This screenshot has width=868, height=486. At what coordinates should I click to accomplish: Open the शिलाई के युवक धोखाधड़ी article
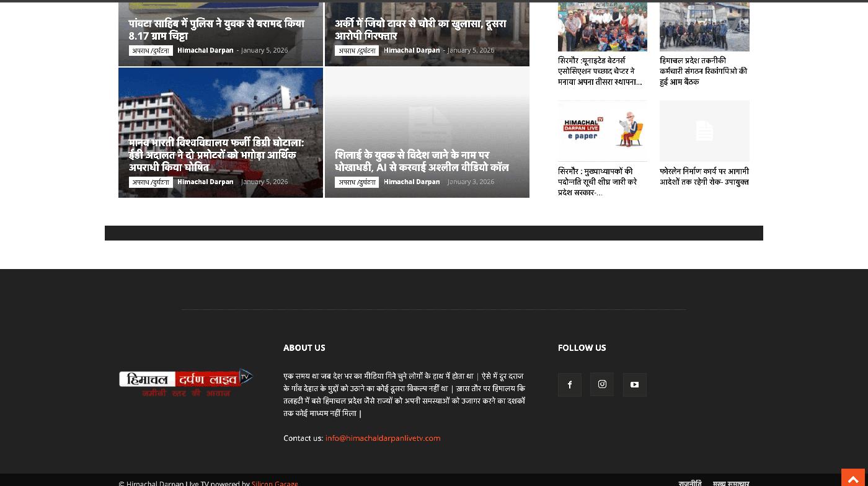[x=422, y=161]
